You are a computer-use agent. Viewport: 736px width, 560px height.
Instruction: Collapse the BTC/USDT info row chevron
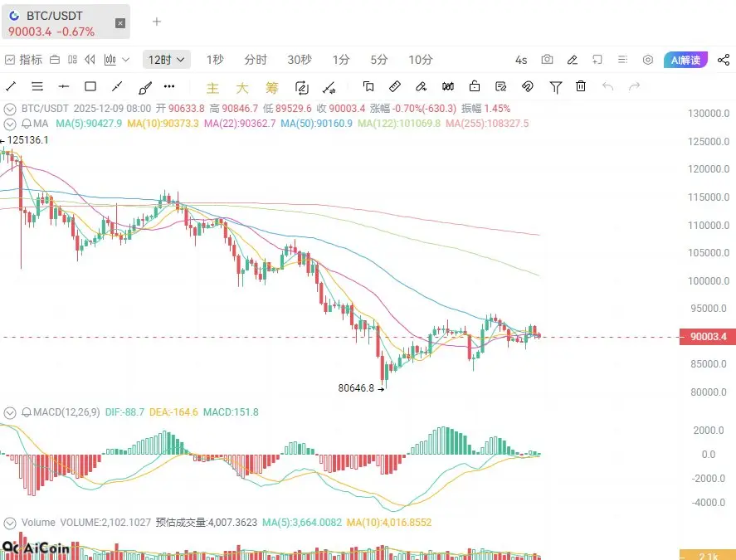pos(10,110)
